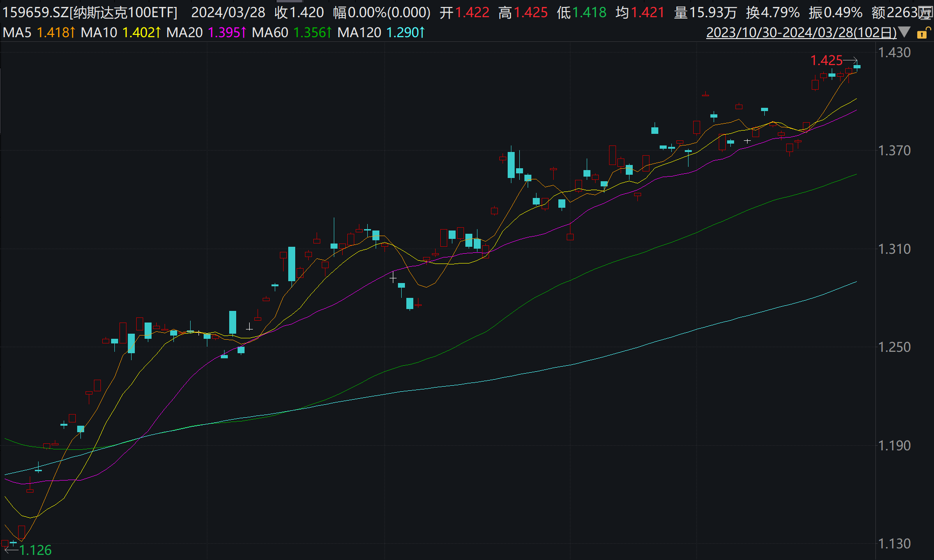Image resolution: width=934 pixels, height=560 pixels.
Task: Click the 2023/10/30-2024/03/28(102日) date range link
Action: [802, 33]
